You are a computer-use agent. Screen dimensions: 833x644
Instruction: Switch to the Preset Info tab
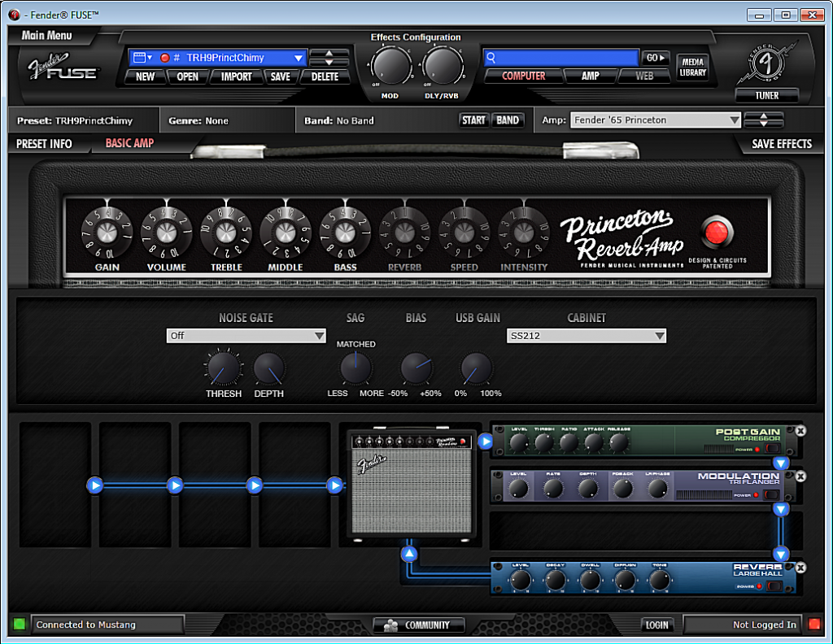pyautogui.click(x=45, y=144)
